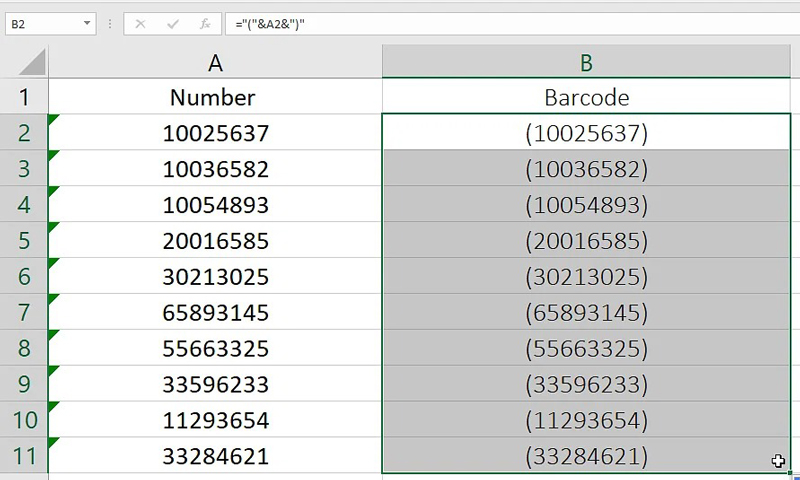This screenshot has height=480, width=800.
Task: Select the row 1 header
Action: (24, 97)
